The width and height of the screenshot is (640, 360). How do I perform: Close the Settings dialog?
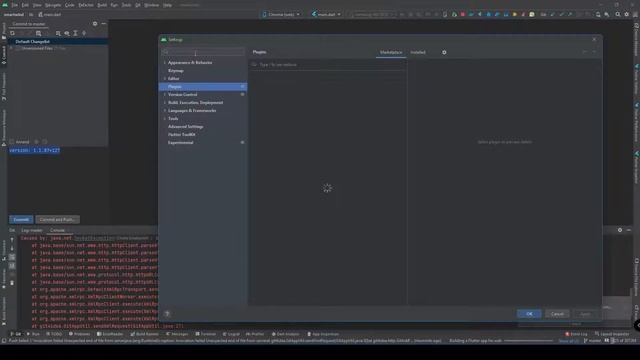[594, 40]
